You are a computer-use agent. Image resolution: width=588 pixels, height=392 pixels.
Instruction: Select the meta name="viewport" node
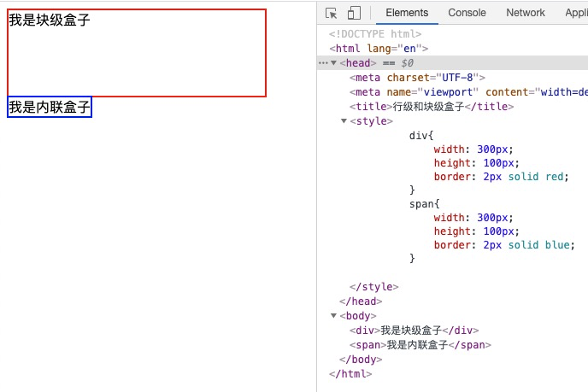tap(468, 92)
